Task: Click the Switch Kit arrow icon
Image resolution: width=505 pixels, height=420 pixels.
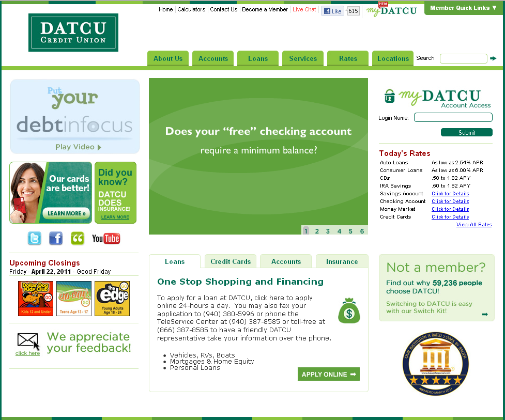Action: click(485, 315)
